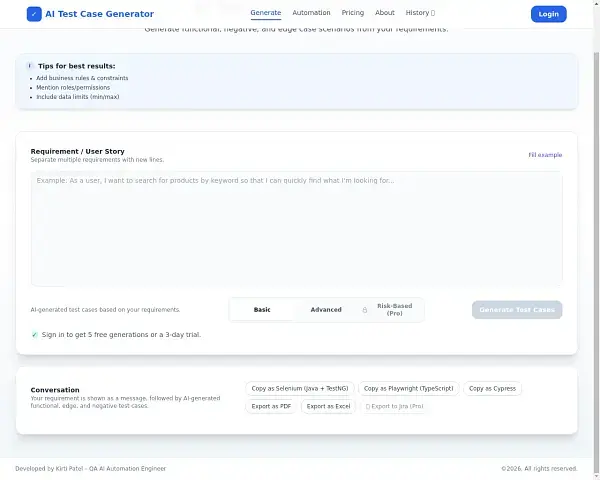Screen dimensions: 600x480
Task: Click the info icon beside Tips heading
Action: tap(29, 66)
